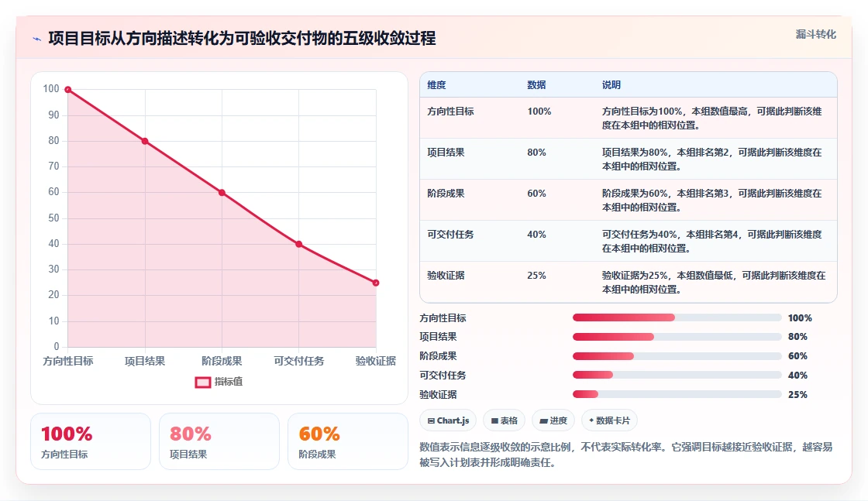Click the 说明 table column header
This screenshot has width=868, height=501.
[x=611, y=85]
